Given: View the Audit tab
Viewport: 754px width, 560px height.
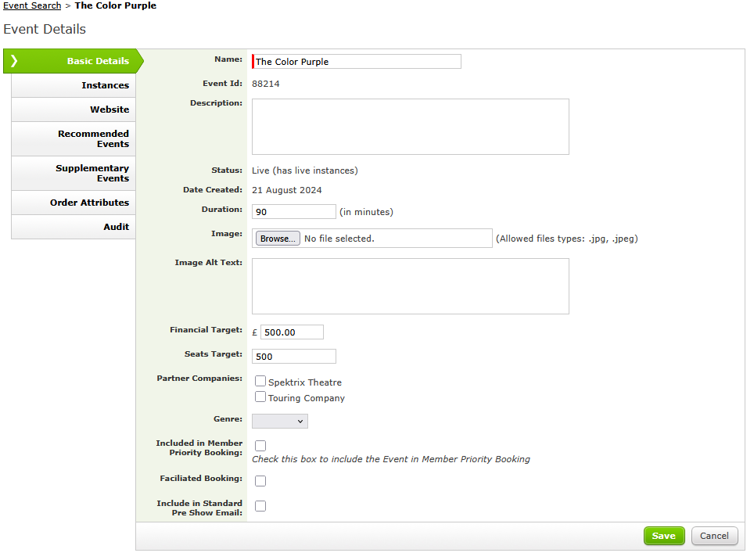Looking at the screenshot, I should tap(74, 227).
